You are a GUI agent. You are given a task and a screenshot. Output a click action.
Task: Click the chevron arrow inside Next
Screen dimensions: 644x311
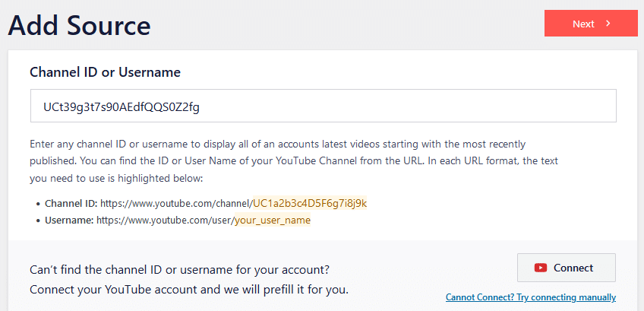click(x=608, y=24)
